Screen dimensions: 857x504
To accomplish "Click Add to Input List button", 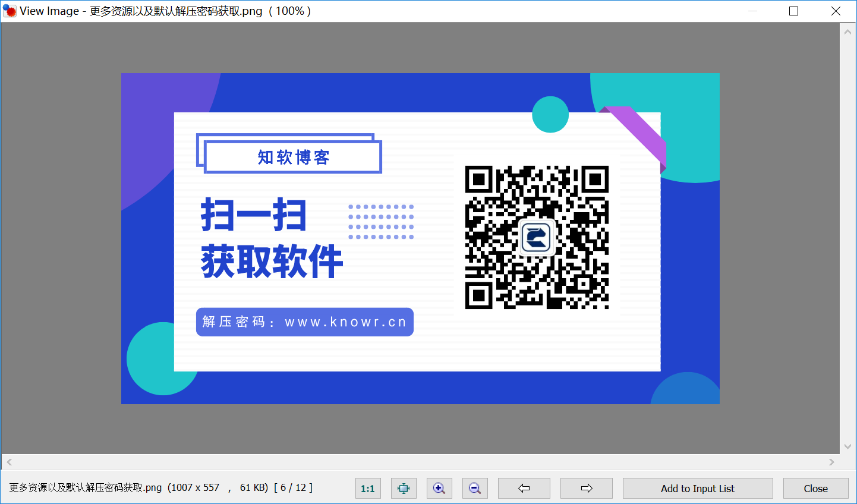I will click(x=698, y=488).
